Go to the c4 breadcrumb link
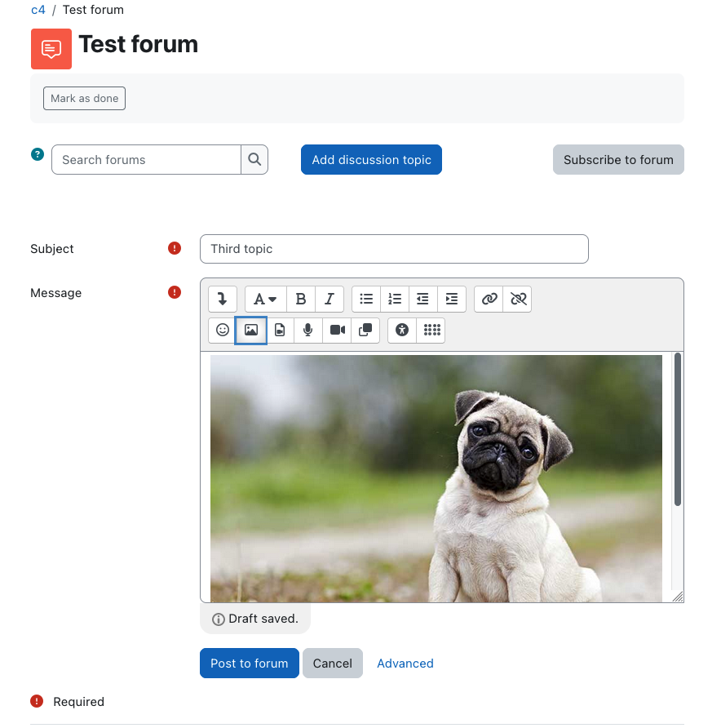 click(38, 10)
